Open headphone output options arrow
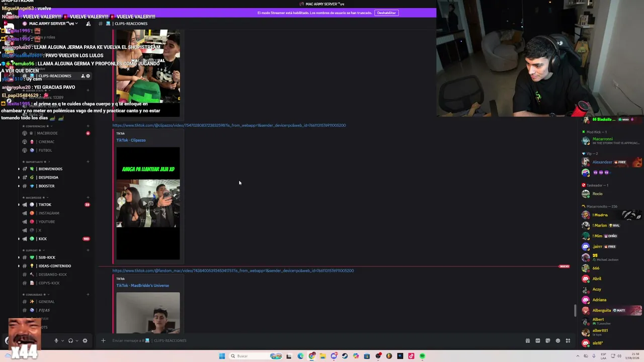Image resolution: width=644 pixels, height=362 pixels. (x=77, y=340)
